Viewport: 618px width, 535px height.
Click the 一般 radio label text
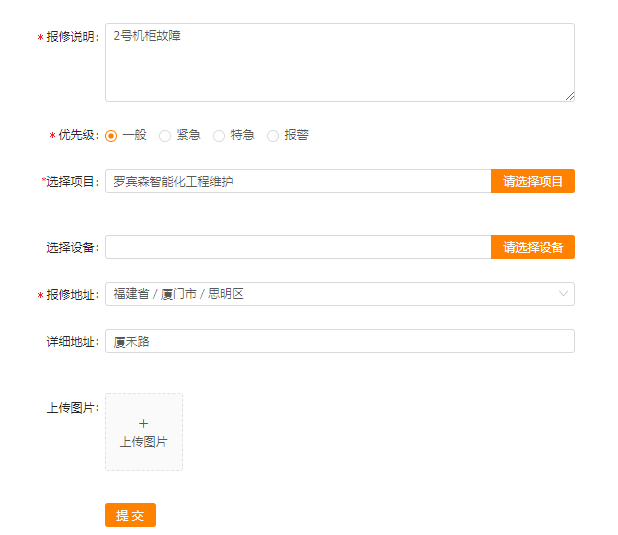(134, 135)
